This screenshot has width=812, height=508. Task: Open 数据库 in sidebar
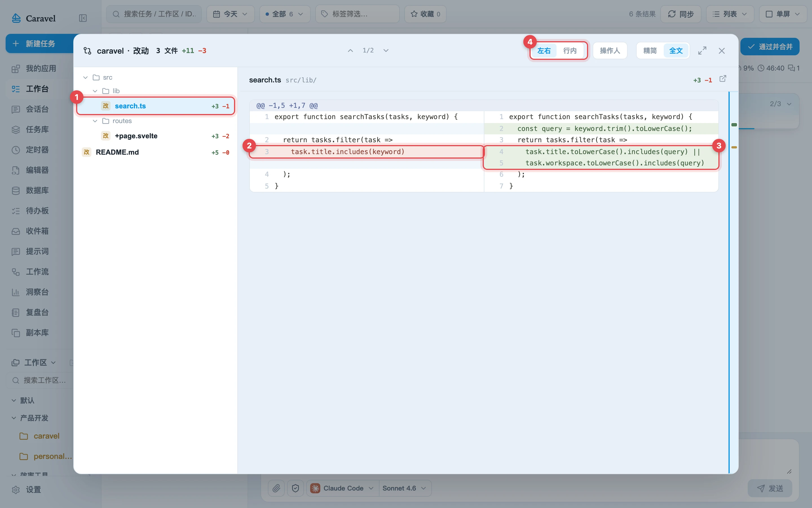click(x=37, y=190)
